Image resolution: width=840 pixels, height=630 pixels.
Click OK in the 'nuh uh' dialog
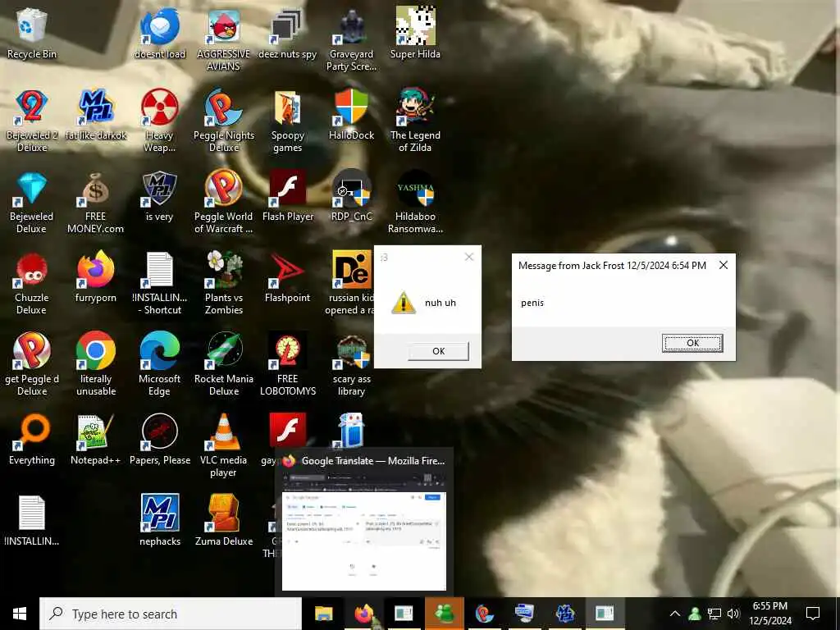point(438,351)
